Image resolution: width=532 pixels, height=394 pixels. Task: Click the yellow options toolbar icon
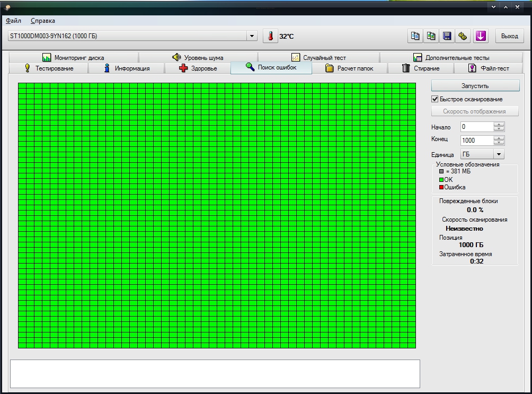[x=463, y=36]
